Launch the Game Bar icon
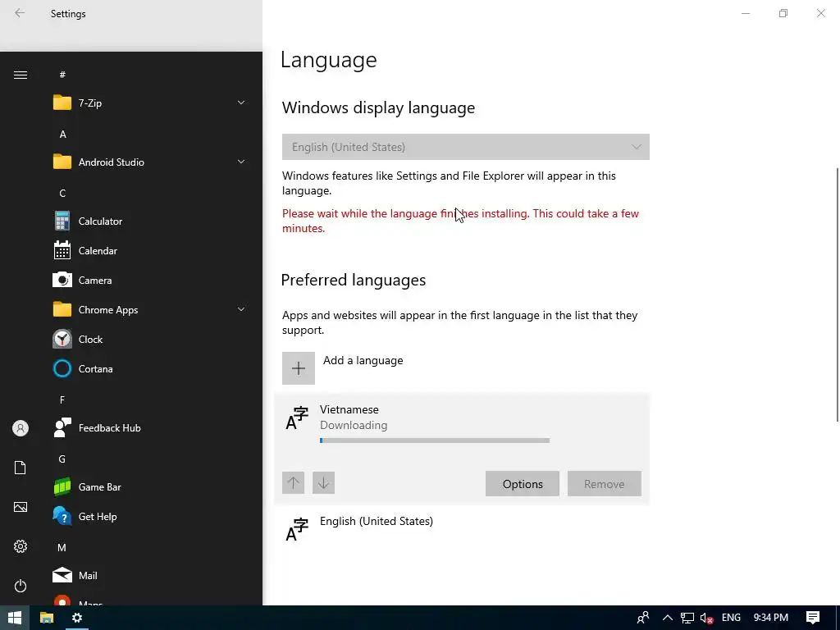This screenshot has width=840, height=630. (x=62, y=486)
